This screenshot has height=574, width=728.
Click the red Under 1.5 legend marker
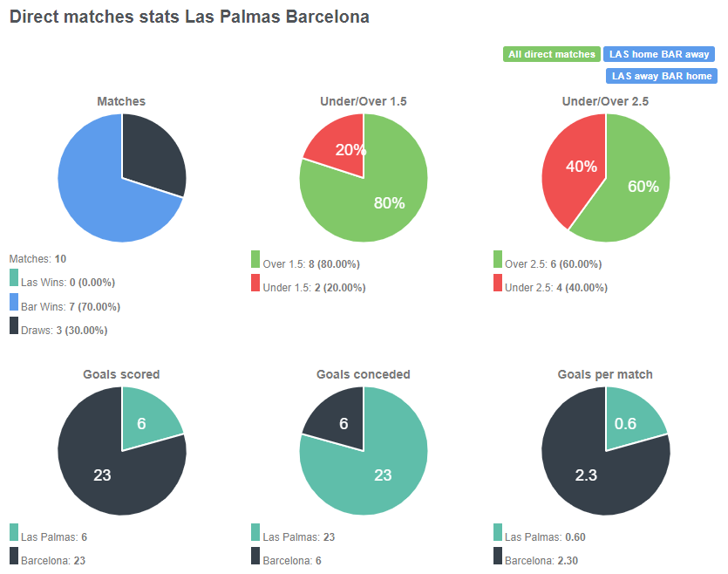(x=254, y=286)
